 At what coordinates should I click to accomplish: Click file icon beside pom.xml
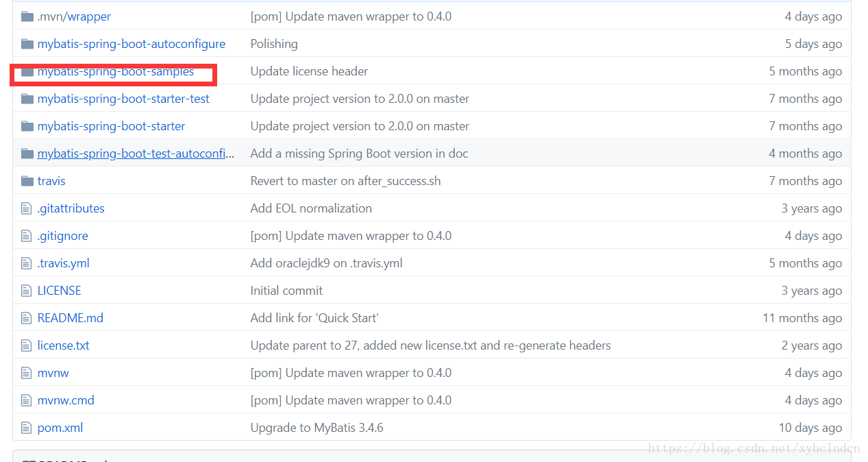[x=27, y=428]
